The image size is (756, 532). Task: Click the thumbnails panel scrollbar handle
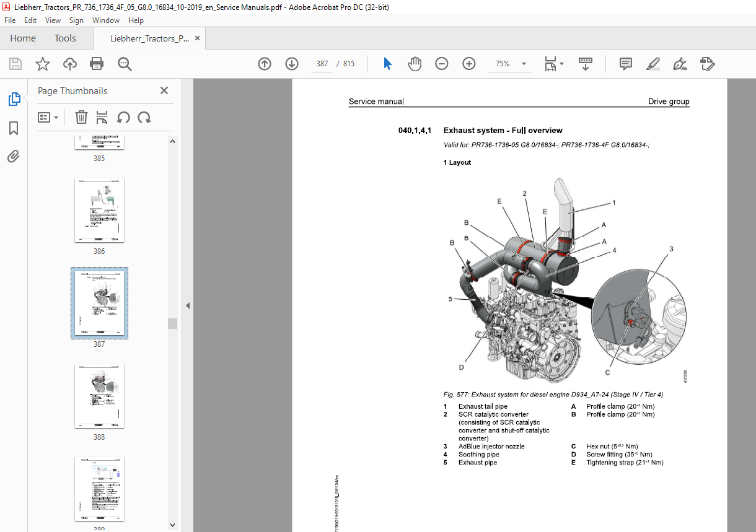coord(173,323)
